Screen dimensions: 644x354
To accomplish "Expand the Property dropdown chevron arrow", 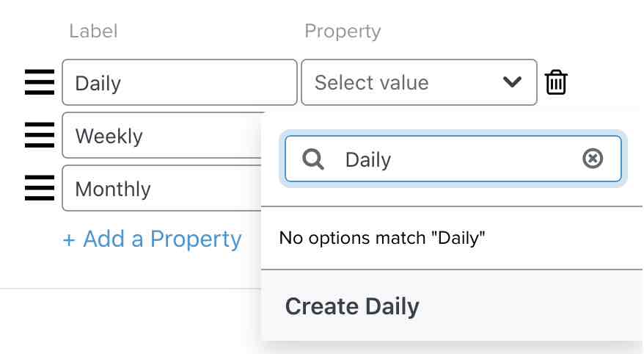I will tap(512, 82).
